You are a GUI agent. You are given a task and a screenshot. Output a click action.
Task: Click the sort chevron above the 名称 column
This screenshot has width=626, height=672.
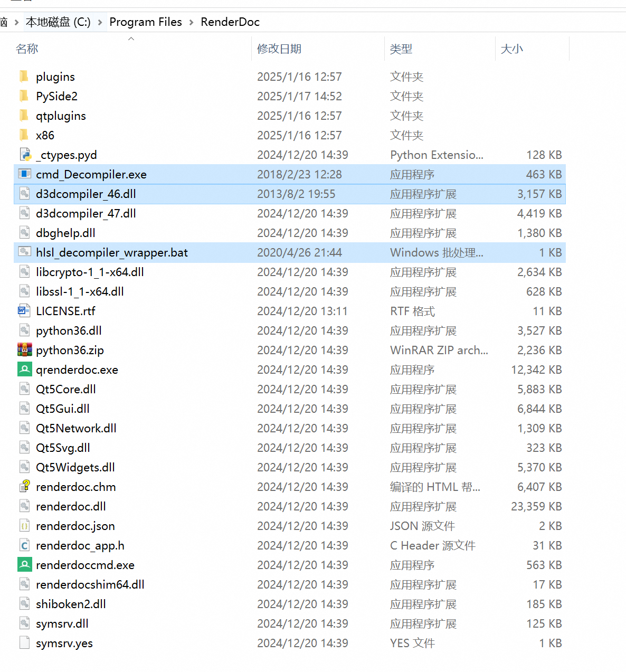pos(131,38)
